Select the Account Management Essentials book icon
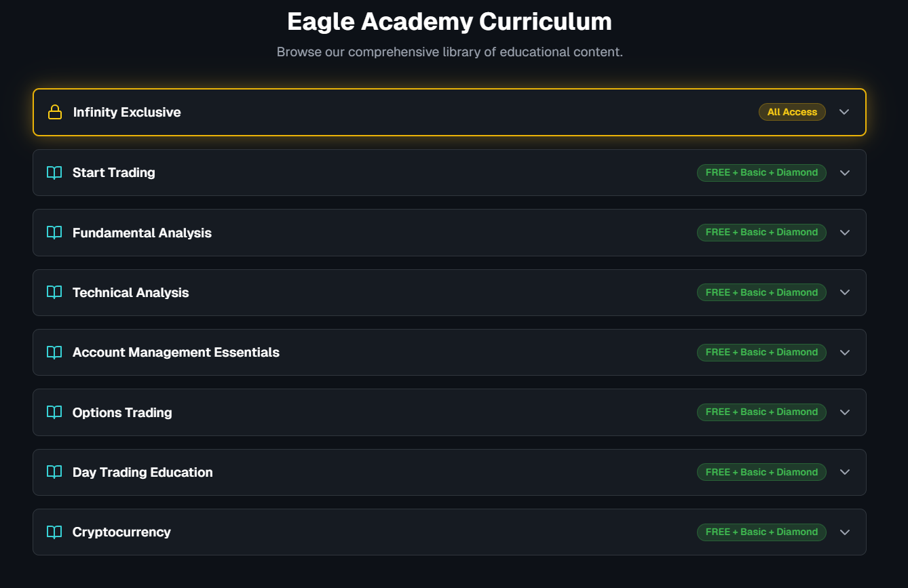Image resolution: width=908 pixels, height=588 pixels. pos(54,352)
